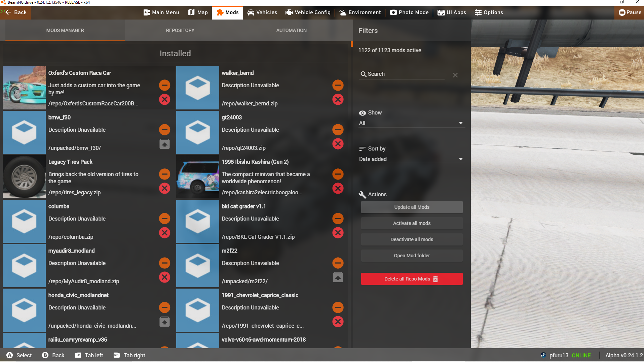Deactivate the honda_civic_modlandnet mod
The image size is (644, 362).
coord(164,307)
